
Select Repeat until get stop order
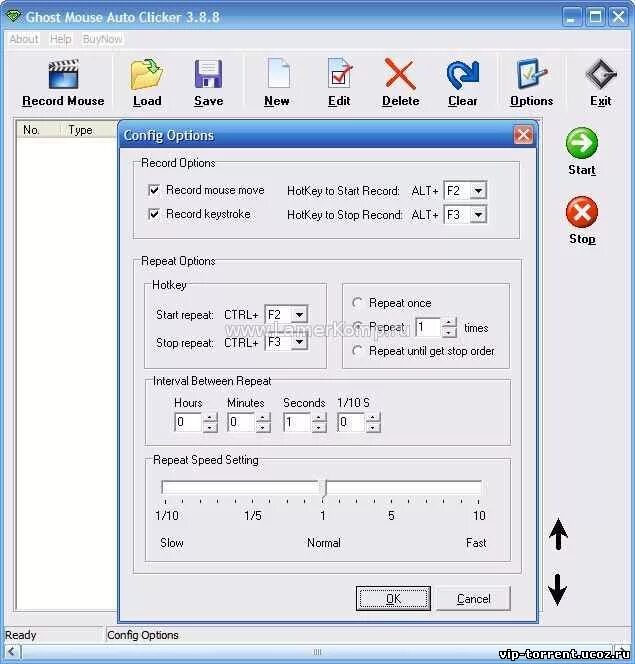(357, 351)
